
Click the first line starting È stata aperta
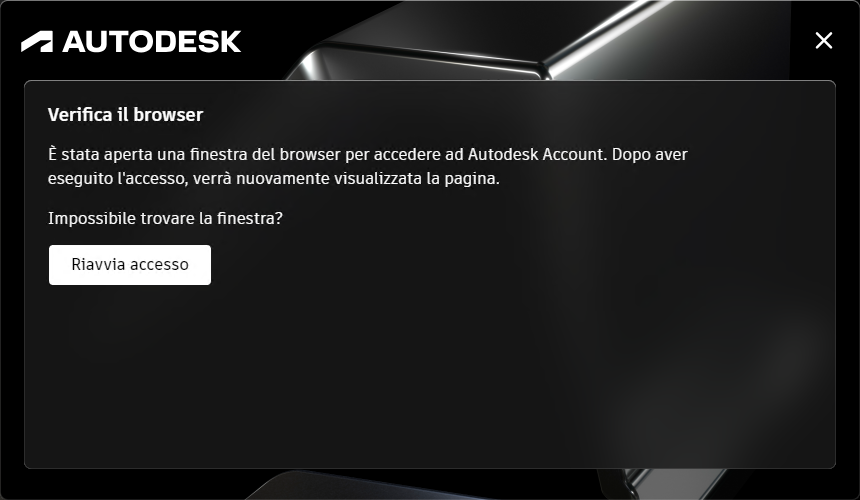(367, 155)
